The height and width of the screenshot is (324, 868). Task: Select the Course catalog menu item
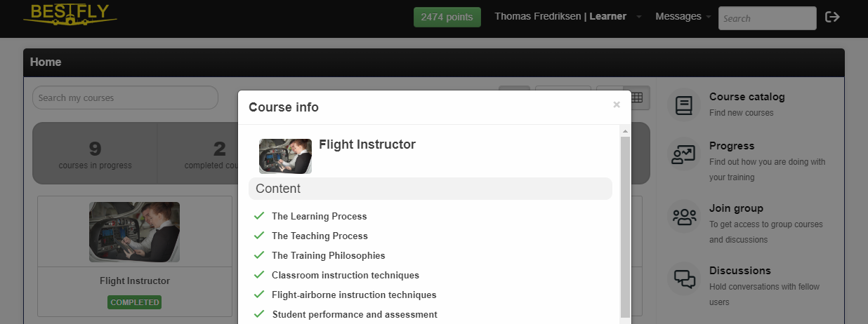click(x=747, y=97)
